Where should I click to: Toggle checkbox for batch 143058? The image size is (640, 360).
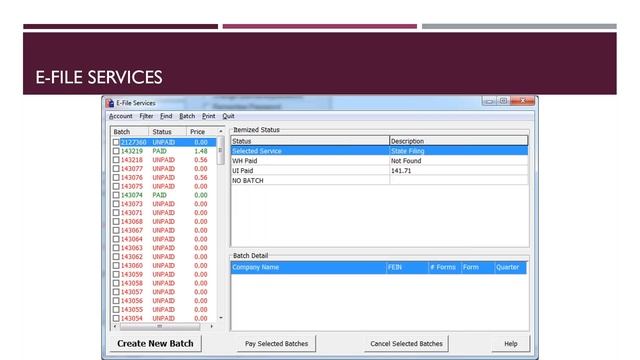click(x=116, y=283)
